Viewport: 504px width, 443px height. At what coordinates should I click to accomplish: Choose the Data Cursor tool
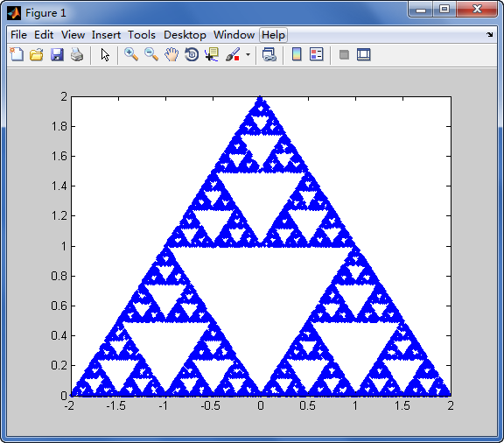click(x=212, y=54)
